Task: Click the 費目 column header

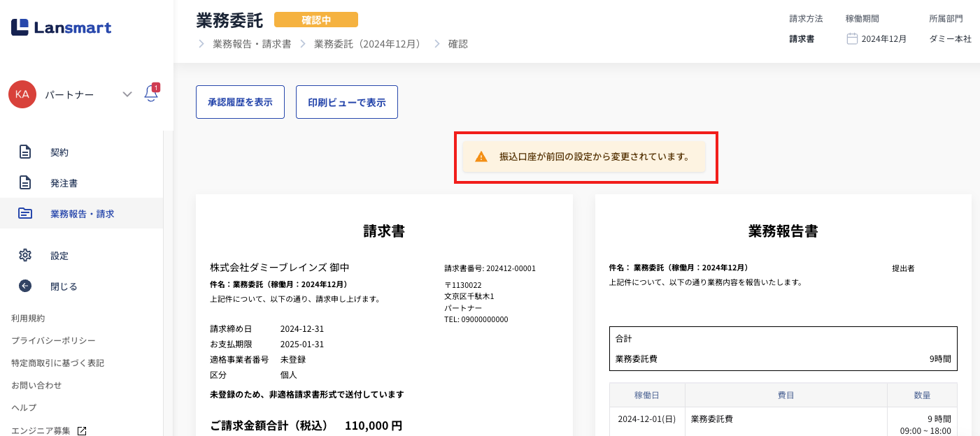Action: pos(786,395)
